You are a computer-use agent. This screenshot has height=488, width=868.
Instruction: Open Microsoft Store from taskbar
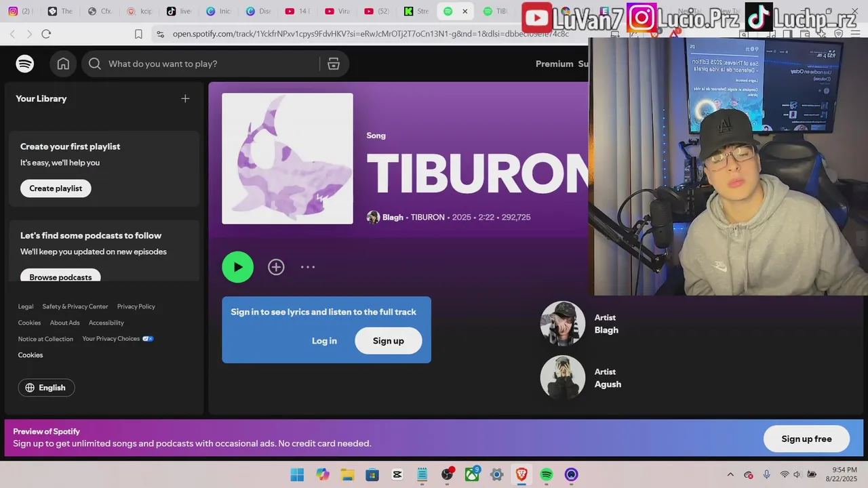click(x=372, y=474)
